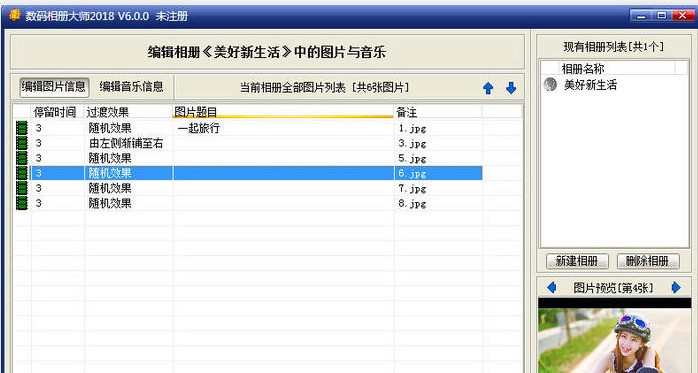698x373 pixels.
Task: Sort by the 过渡效果 column header
Action: click(128, 112)
